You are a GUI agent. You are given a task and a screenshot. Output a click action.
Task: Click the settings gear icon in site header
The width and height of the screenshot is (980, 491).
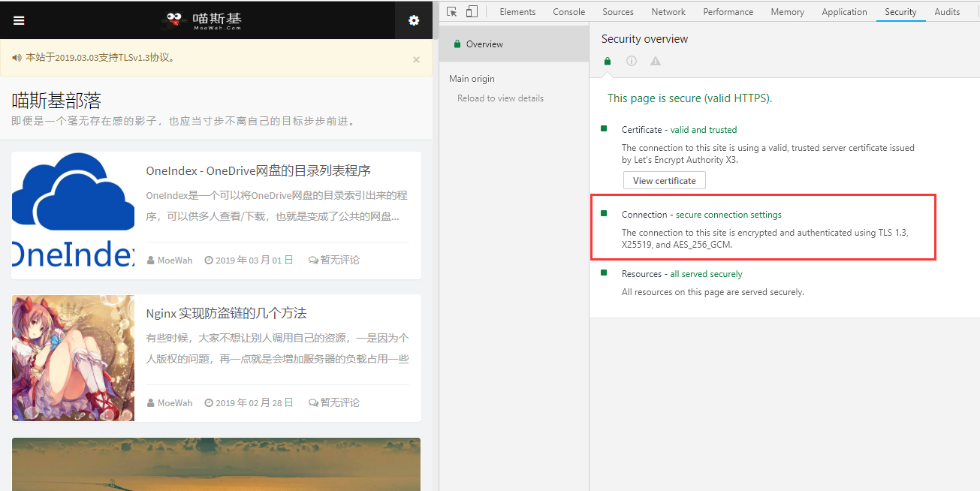[x=414, y=20]
